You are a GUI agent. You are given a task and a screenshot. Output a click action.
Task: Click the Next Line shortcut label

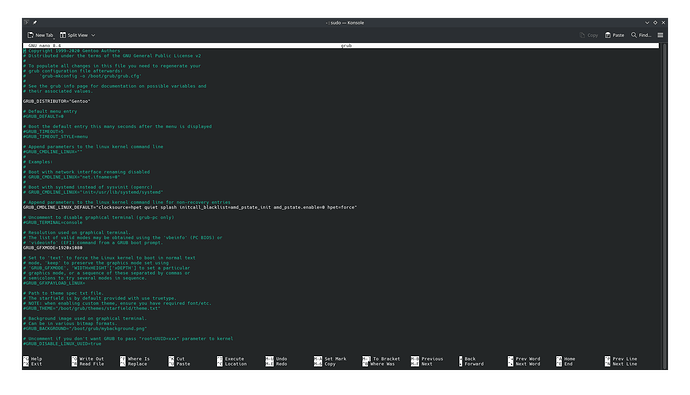click(x=624, y=364)
